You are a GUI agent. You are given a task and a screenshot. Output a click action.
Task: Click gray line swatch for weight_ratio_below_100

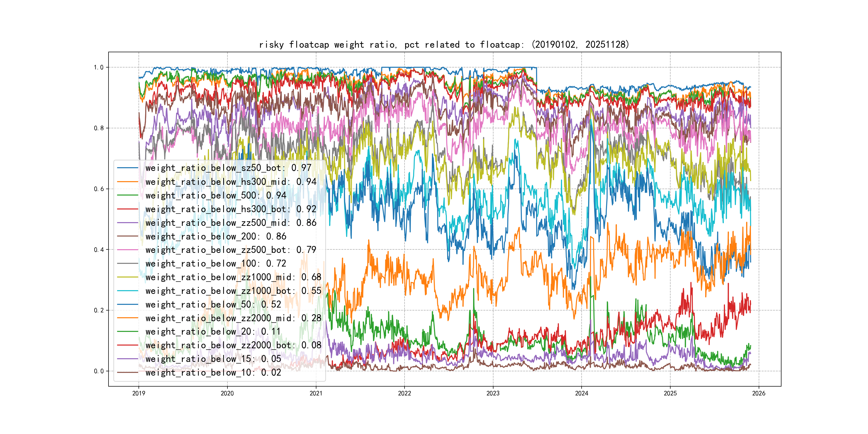point(128,264)
